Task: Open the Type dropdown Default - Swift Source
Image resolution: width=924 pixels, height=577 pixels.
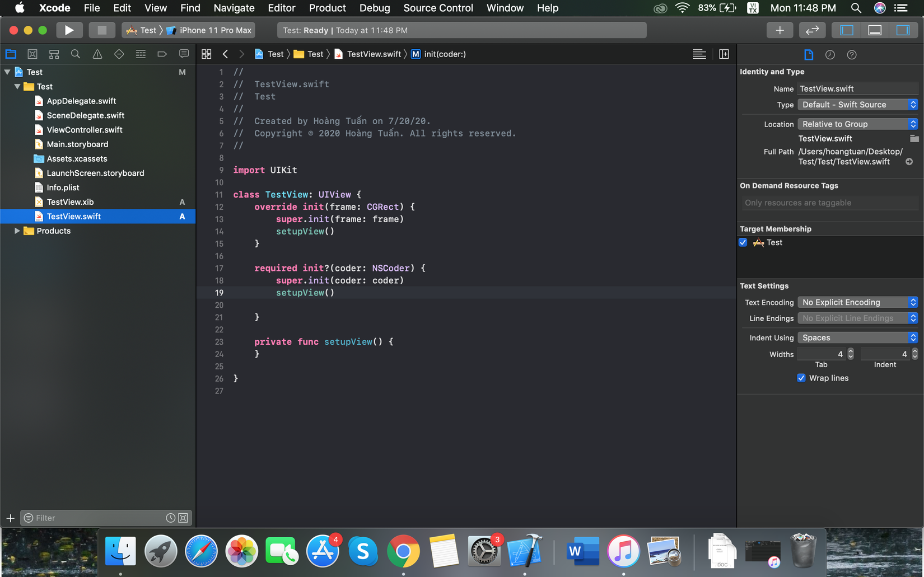Action: coord(857,105)
